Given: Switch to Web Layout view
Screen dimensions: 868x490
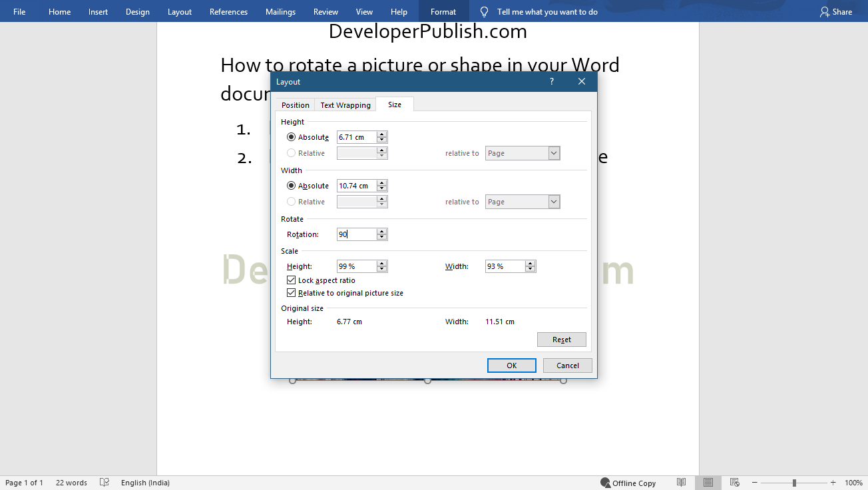Looking at the screenshot, I should click(x=735, y=482).
